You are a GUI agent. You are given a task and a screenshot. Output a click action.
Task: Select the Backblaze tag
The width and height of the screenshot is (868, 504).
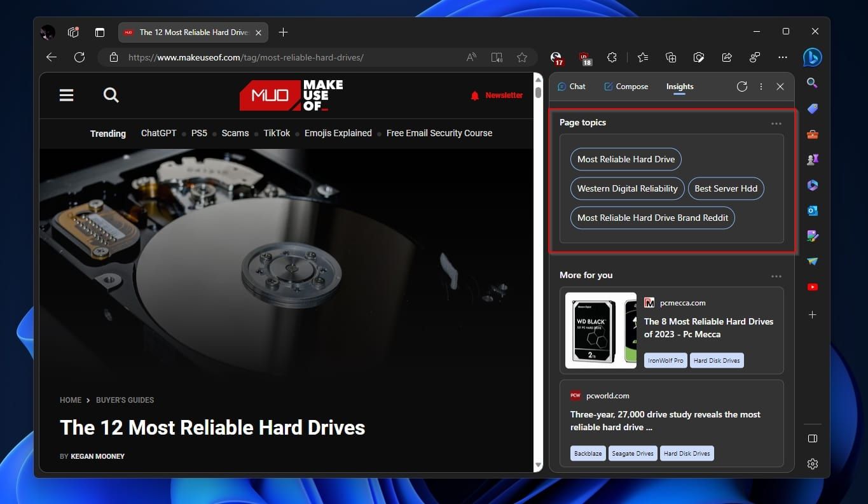tap(588, 453)
